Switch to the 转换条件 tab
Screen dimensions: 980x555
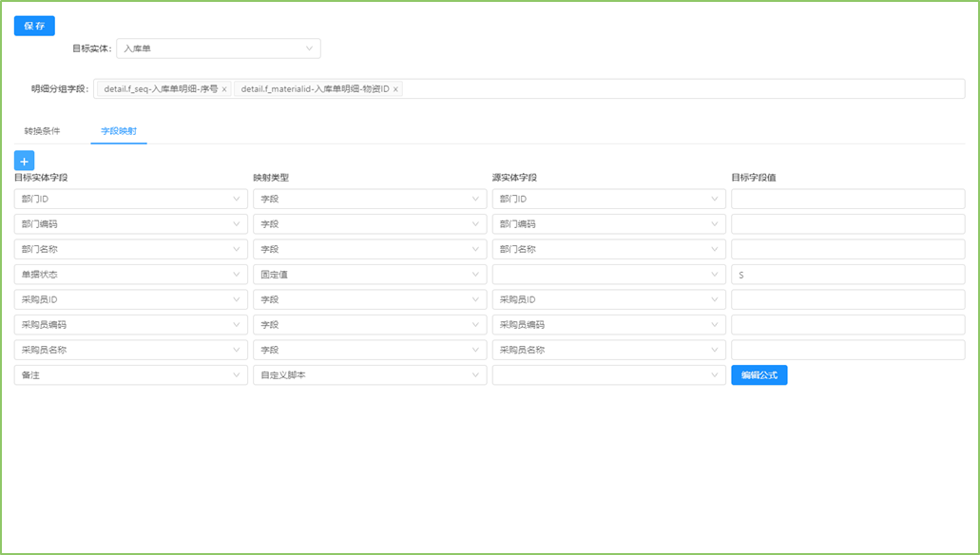click(42, 130)
